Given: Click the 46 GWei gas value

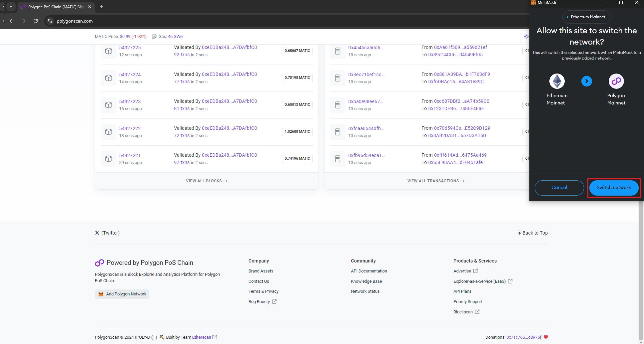Looking at the screenshot, I should click(176, 37).
